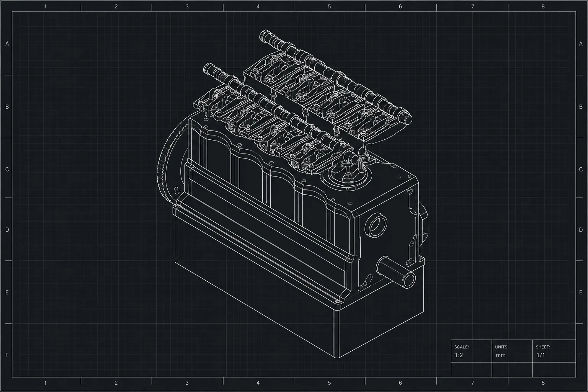Click zone column label 4 on the top border
Screen dimensions: 588x392
pyautogui.click(x=258, y=7)
